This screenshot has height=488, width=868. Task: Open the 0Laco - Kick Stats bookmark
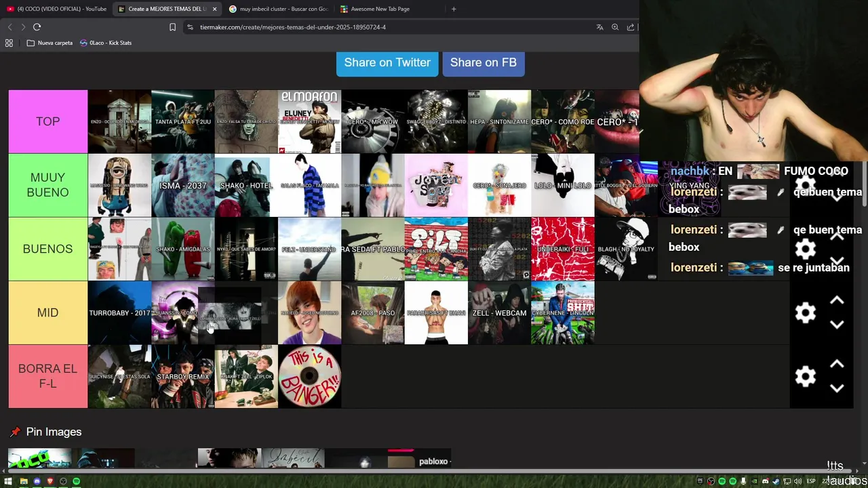coord(106,43)
